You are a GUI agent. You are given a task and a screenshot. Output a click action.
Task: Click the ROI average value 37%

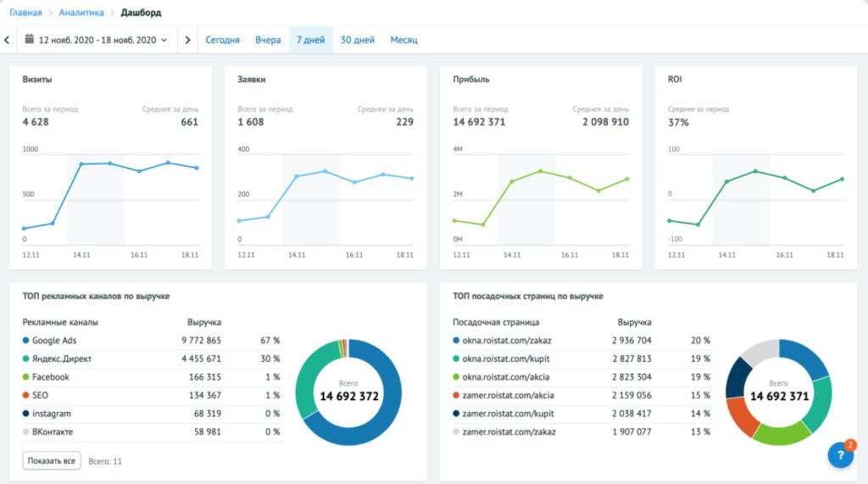pyautogui.click(x=678, y=122)
